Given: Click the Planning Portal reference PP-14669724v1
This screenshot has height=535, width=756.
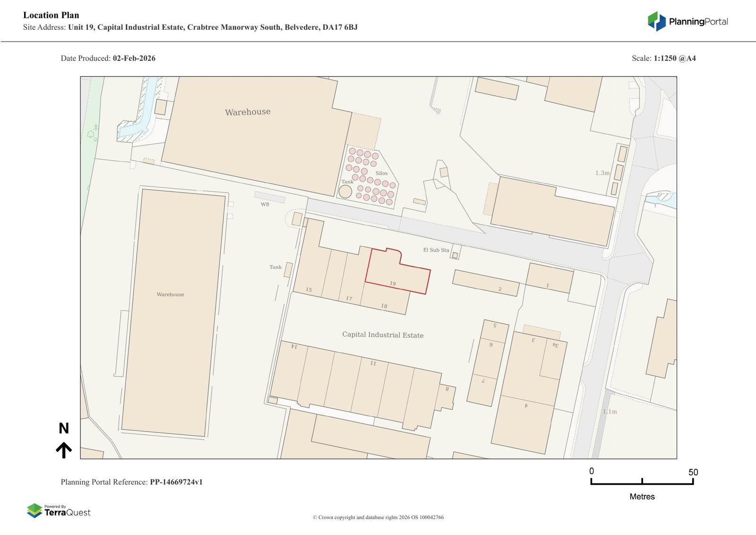Looking at the screenshot, I should coord(176,482).
